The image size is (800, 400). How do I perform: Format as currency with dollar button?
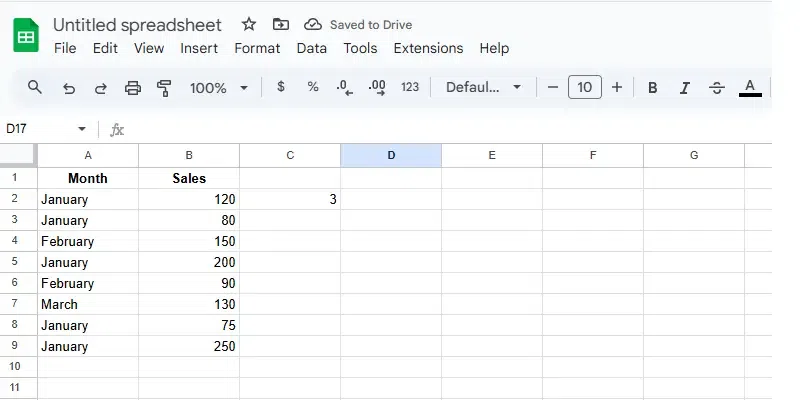[x=281, y=87]
